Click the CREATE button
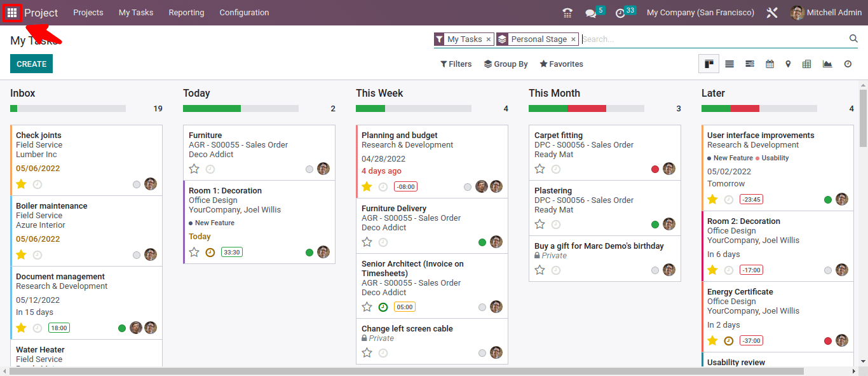The image size is (868, 376). (31, 64)
